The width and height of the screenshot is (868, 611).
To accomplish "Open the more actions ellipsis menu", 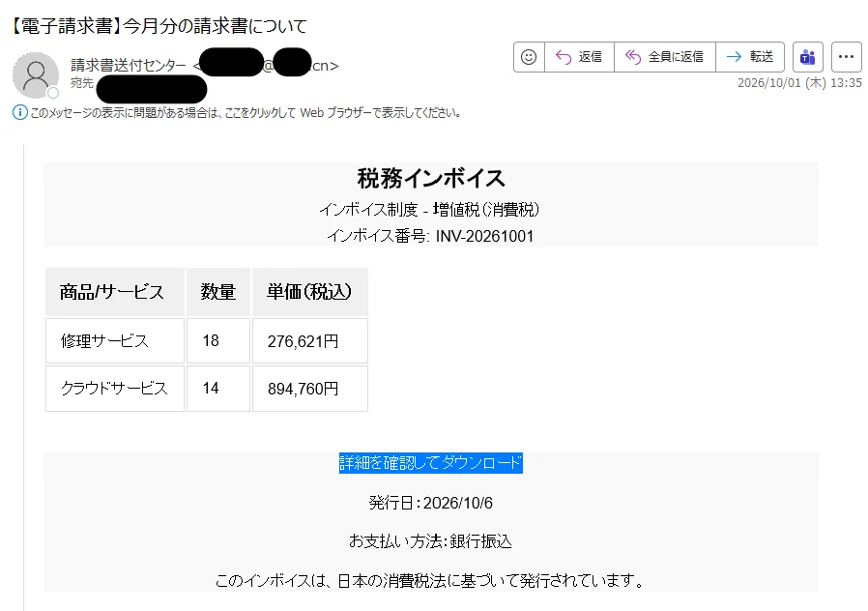I will 847,57.
